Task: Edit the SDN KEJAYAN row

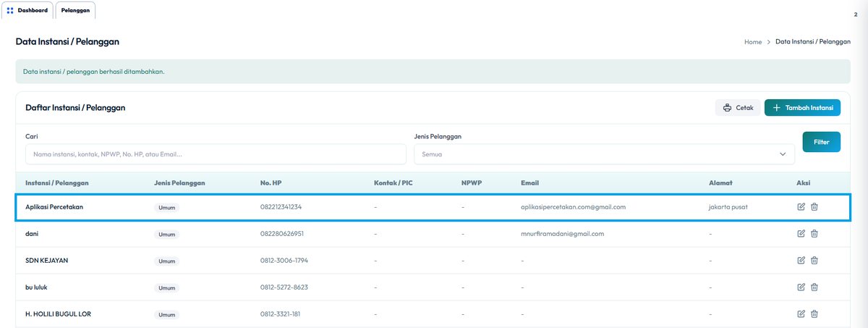Action: pos(801,261)
